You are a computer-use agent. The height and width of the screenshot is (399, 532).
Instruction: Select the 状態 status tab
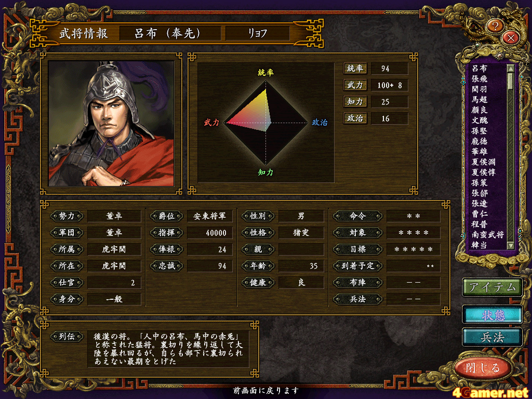tap(493, 315)
